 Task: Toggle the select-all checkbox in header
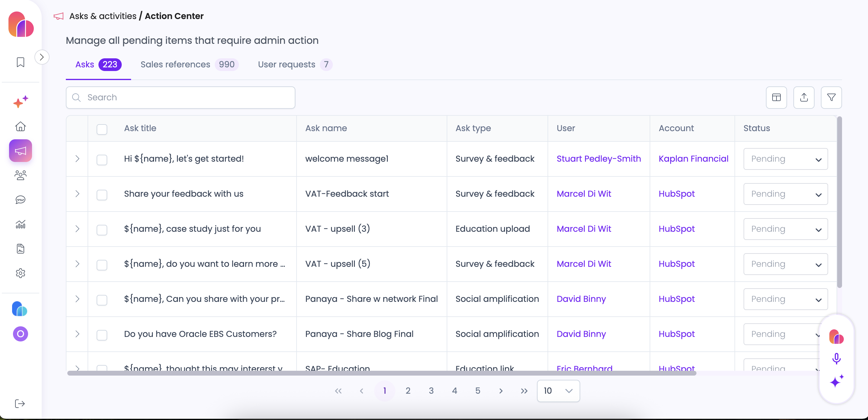[x=102, y=129]
